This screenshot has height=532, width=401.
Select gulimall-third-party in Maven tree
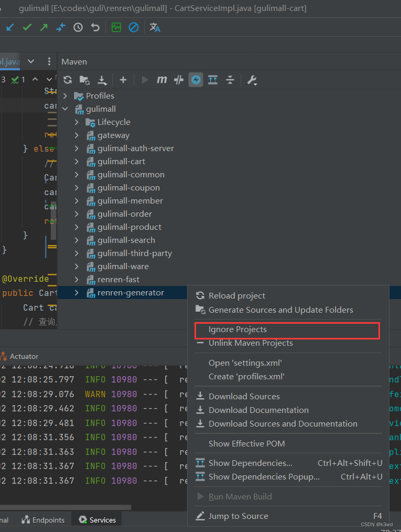pos(135,253)
